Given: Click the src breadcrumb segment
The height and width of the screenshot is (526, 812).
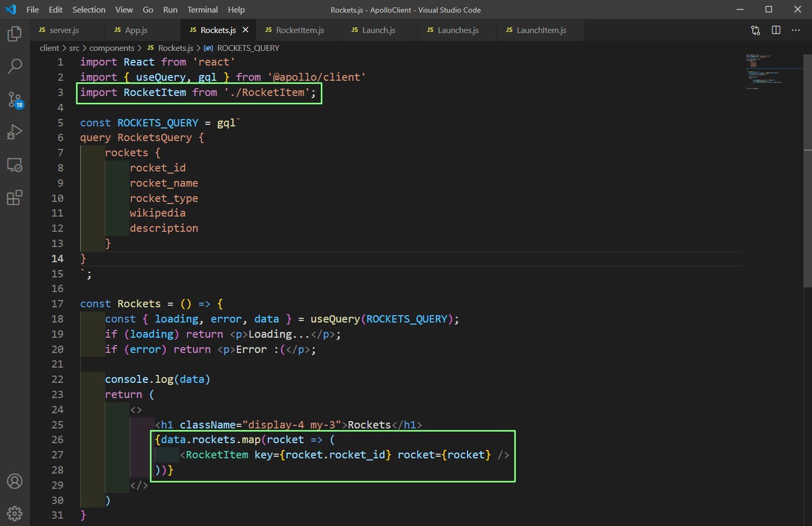Looking at the screenshot, I should coord(74,48).
